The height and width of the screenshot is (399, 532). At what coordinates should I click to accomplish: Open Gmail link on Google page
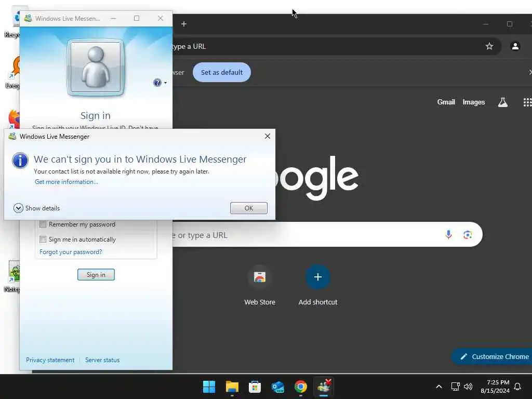[x=446, y=102]
